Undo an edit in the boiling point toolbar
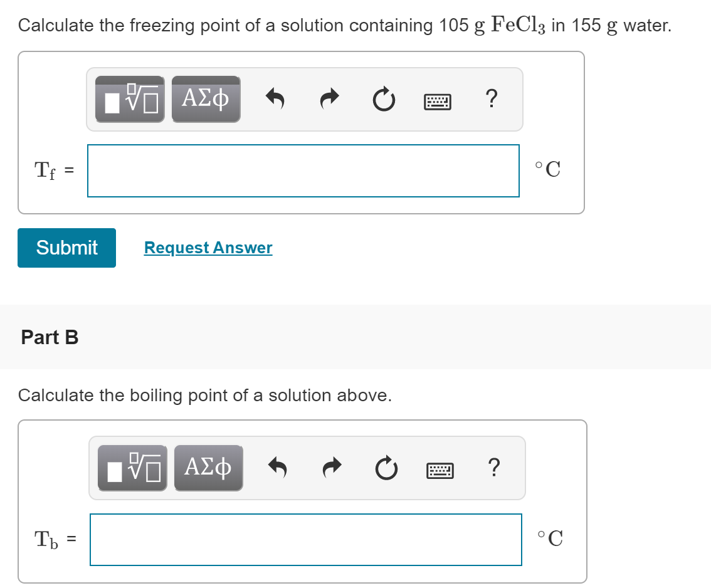Image resolution: width=711 pixels, height=588 pixels. pos(278,468)
